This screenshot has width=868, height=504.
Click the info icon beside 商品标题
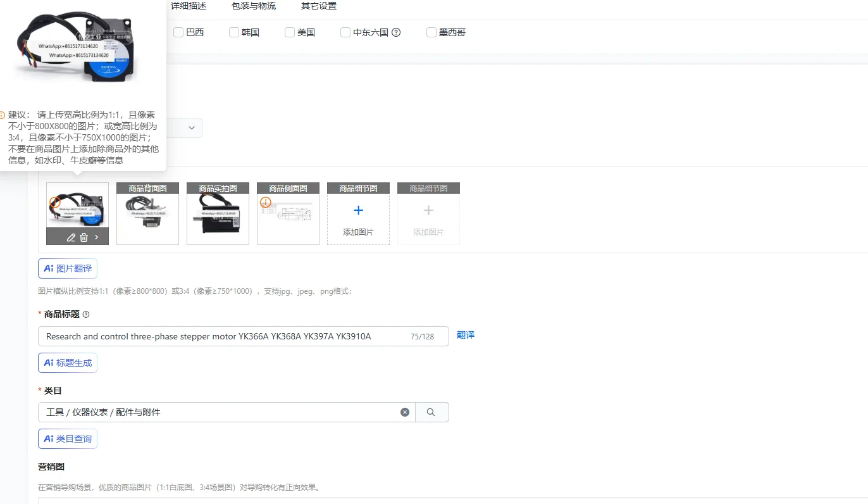[x=86, y=314]
